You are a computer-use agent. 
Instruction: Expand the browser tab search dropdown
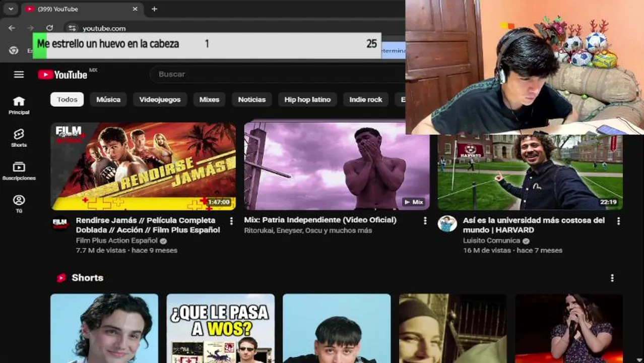[11, 9]
